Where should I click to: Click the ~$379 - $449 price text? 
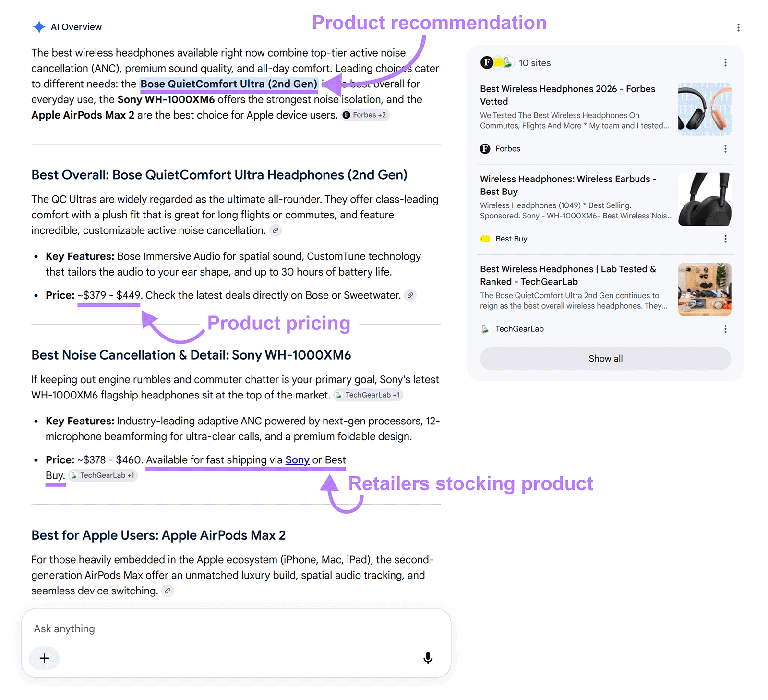[109, 295]
